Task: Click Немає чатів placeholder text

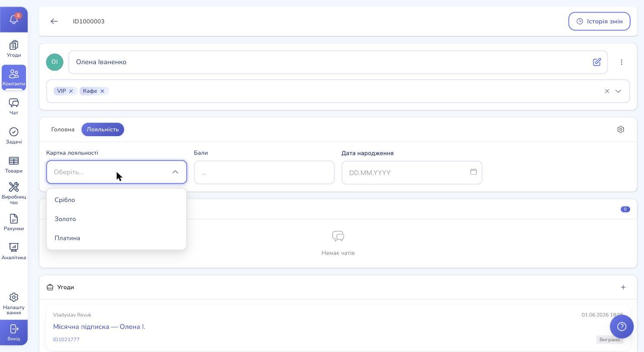Action: (338, 253)
